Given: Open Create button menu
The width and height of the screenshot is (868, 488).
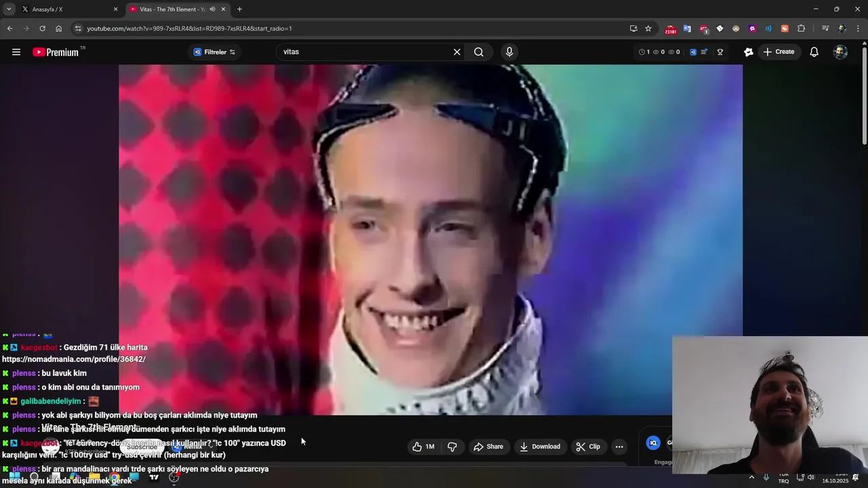Looking at the screenshot, I should (778, 52).
